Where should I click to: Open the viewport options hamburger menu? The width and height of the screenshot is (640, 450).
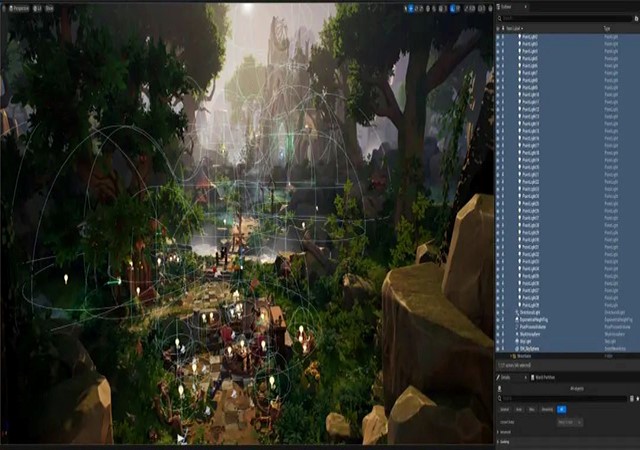pyautogui.click(x=4, y=8)
